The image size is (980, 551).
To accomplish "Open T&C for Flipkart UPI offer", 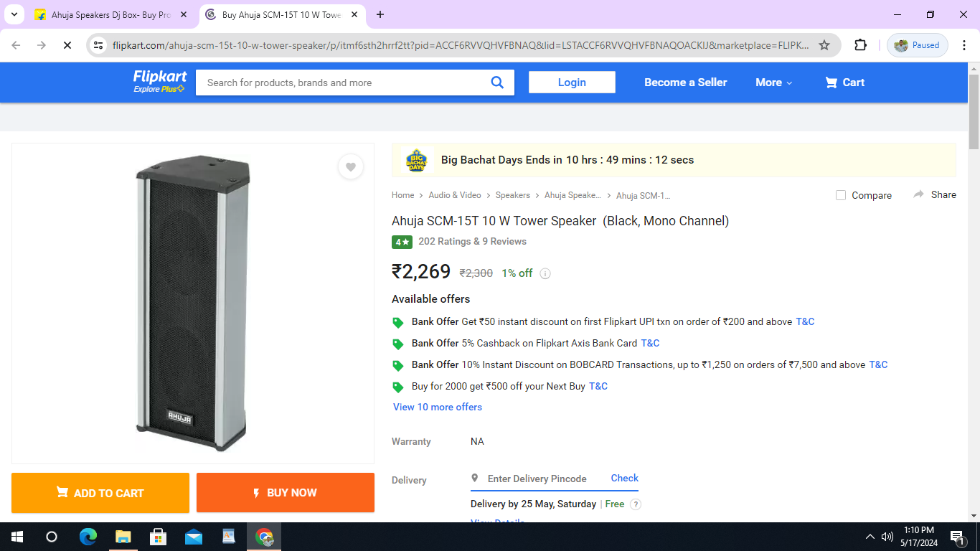I will click(x=805, y=321).
